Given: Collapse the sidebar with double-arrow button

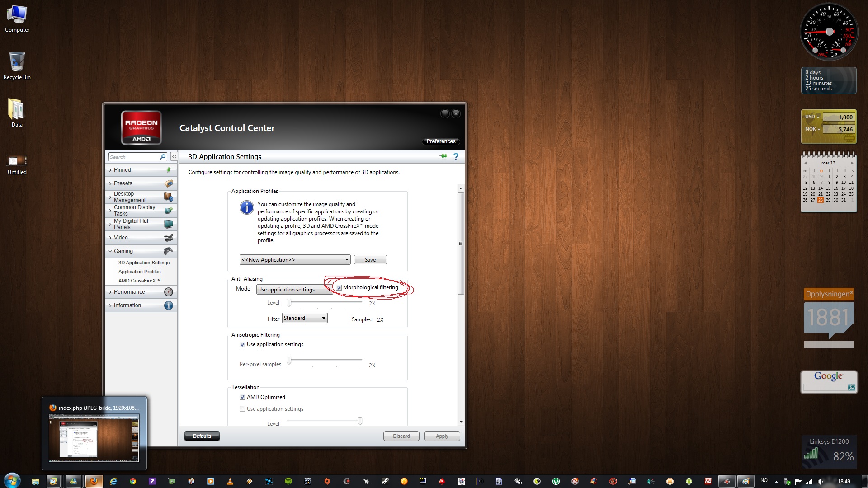Looking at the screenshot, I should pos(174,156).
